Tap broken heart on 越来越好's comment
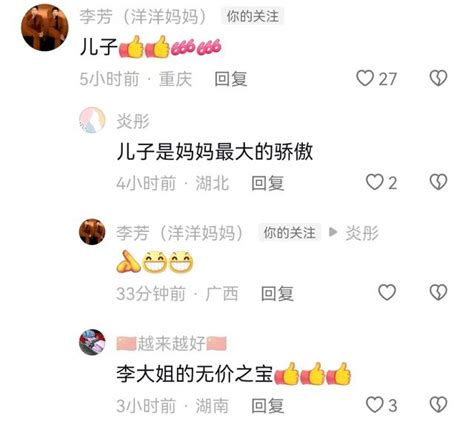 pyautogui.click(x=438, y=405)
